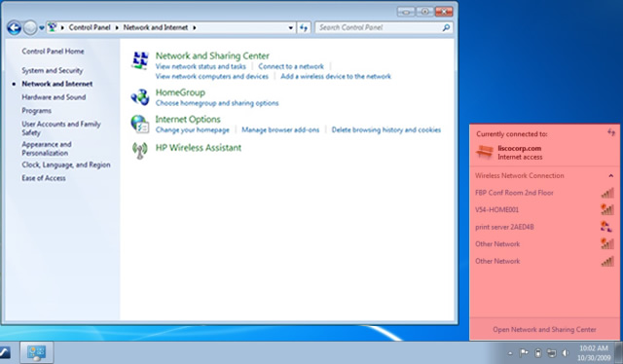Select Network and Internet in sidebar
The width and height of the screenshot is (623, 364).
point(57,84)
